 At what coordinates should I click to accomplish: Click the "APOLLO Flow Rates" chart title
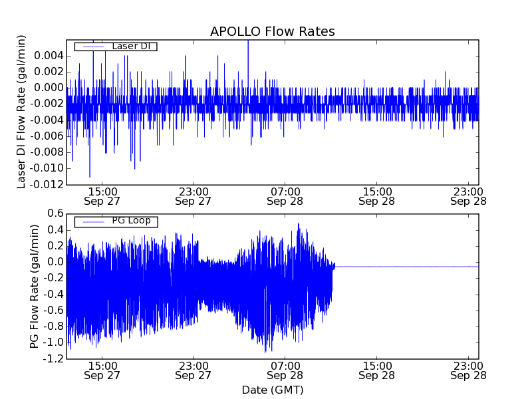coord(273,31)
